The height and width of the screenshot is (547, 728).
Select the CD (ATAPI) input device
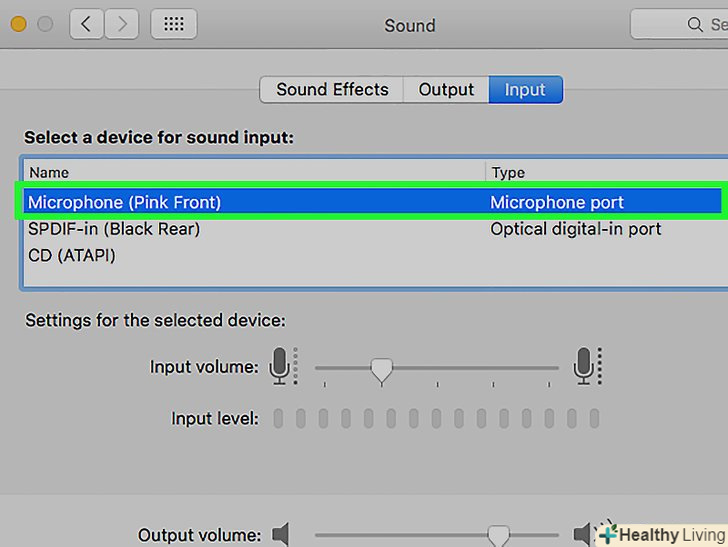(72, 256)
